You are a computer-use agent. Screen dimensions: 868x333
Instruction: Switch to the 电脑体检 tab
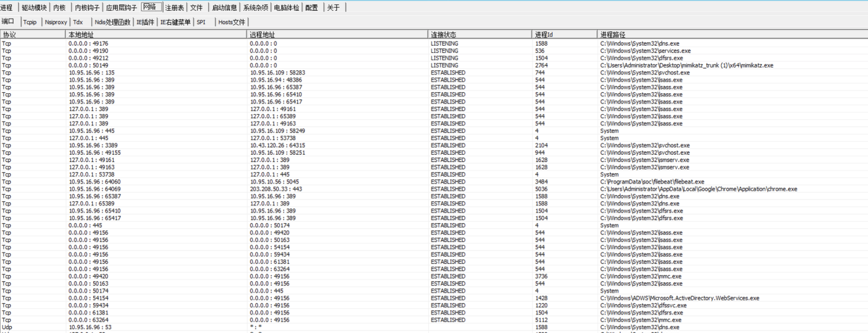click(x=286, y=7)
